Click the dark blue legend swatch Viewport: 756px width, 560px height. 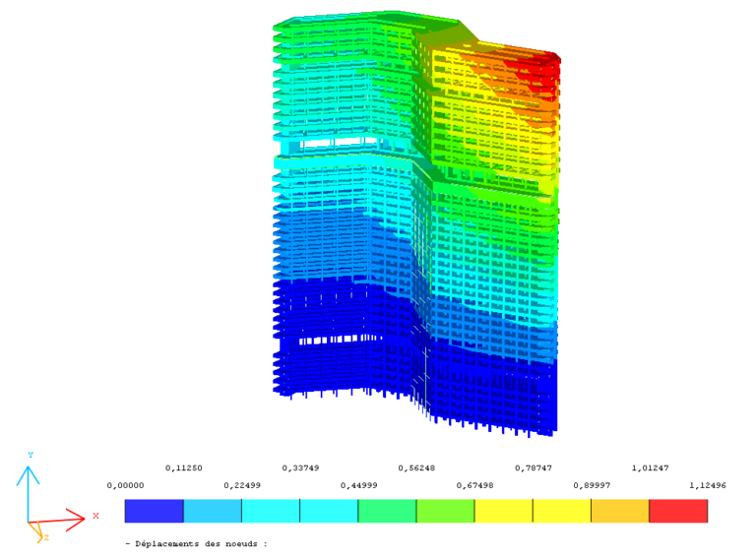click(x=154, y=511)
